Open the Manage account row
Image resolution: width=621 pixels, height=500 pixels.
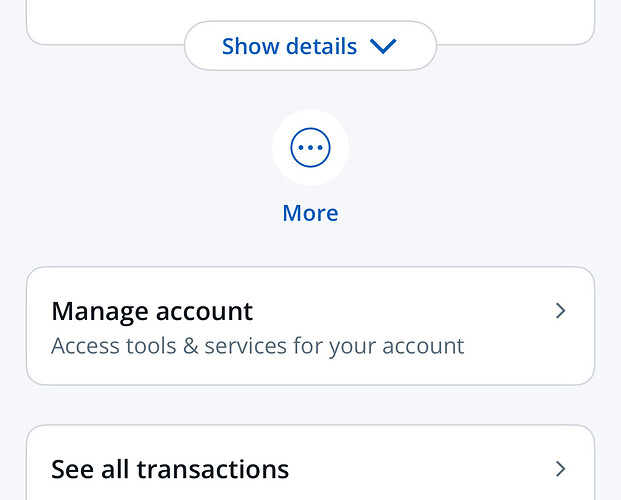310,326
